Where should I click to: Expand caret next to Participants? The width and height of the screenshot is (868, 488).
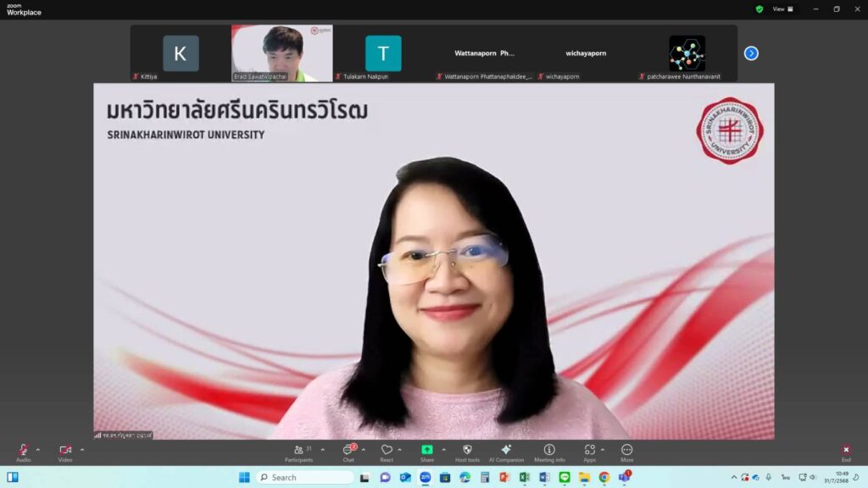(x=323, y=450)
